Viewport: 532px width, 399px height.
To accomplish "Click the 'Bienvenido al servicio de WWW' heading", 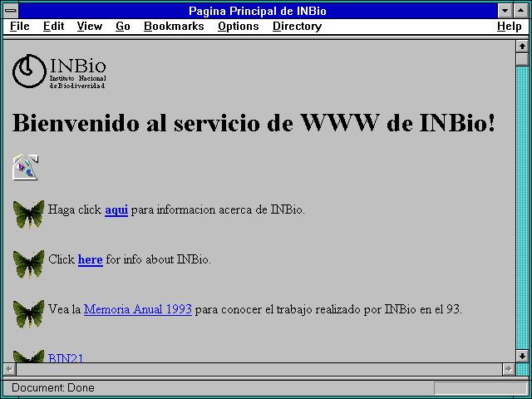I will coord(254,122).
